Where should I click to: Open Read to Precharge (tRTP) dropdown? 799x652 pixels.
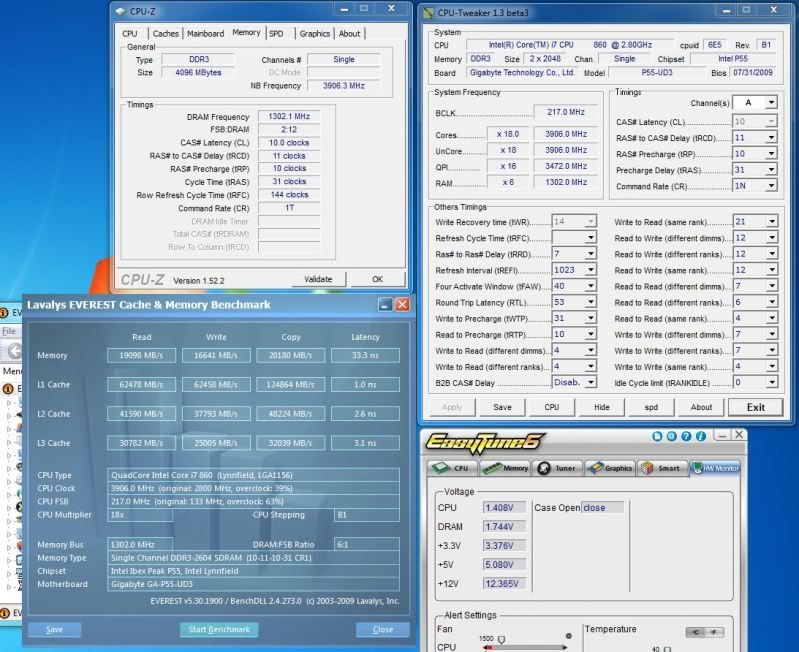591,334
